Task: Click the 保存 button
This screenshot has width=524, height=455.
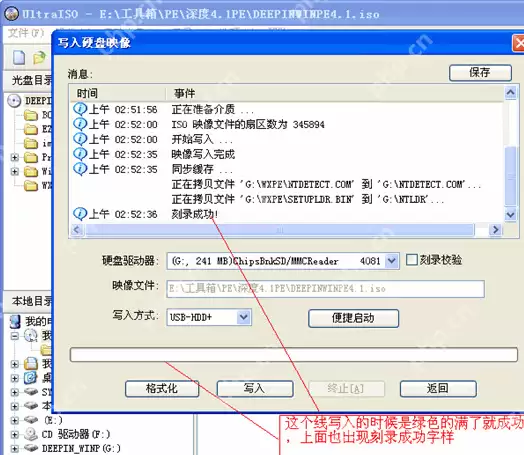Action: coord(480,72)
